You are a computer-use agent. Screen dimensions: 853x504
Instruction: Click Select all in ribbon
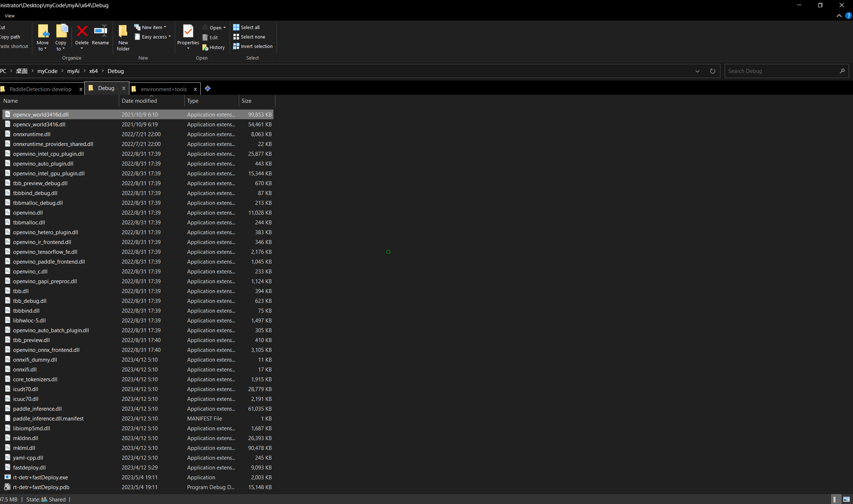tap(246, 27)
